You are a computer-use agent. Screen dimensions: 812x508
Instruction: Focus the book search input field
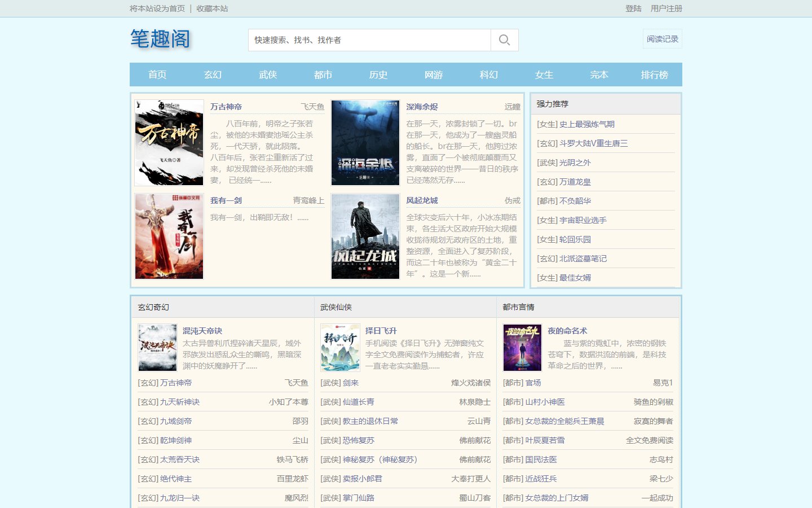pos(369,40)
